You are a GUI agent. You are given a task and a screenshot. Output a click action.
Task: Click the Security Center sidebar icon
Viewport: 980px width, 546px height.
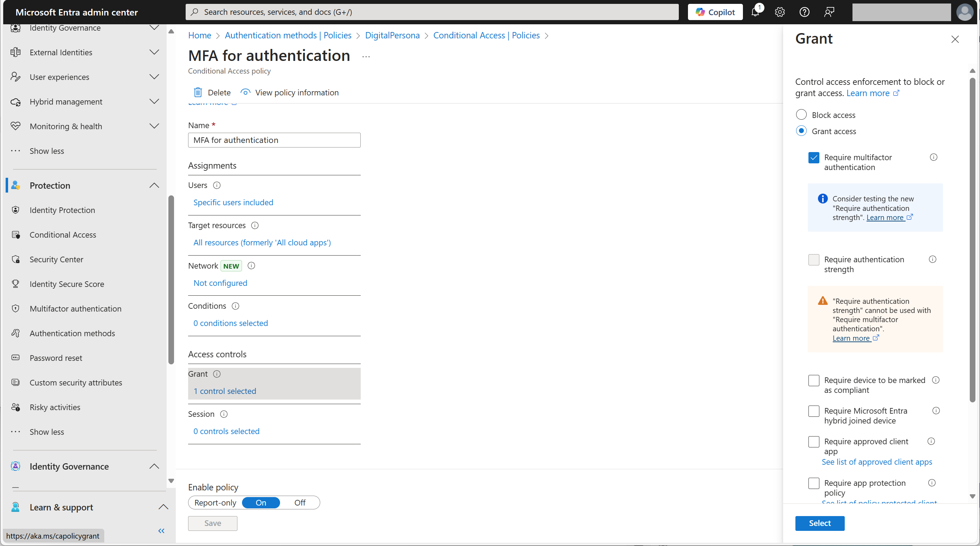[x=15, y=259]
